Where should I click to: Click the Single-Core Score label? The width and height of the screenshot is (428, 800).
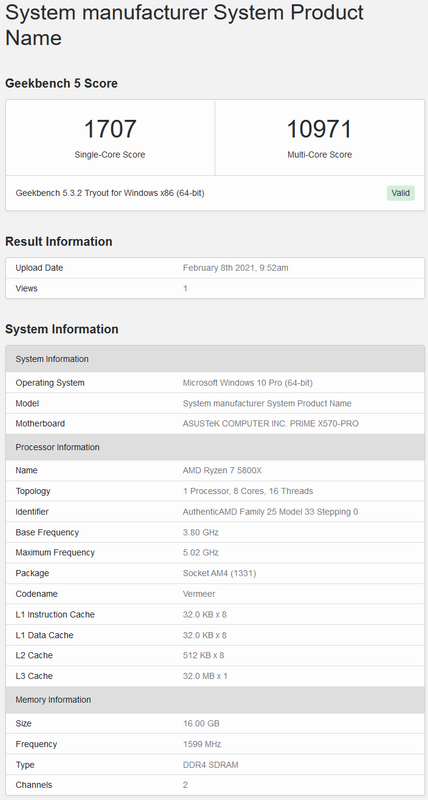[x=110, y=155]
